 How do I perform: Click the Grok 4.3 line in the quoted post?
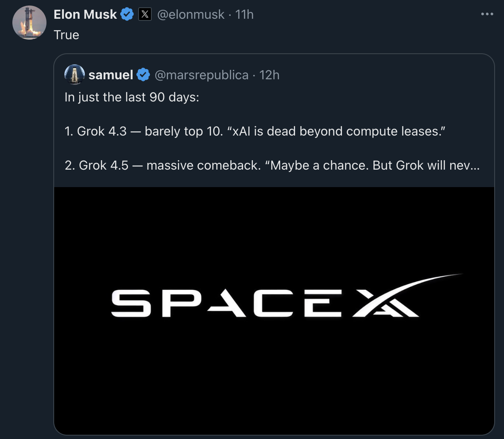pos(255,131)
